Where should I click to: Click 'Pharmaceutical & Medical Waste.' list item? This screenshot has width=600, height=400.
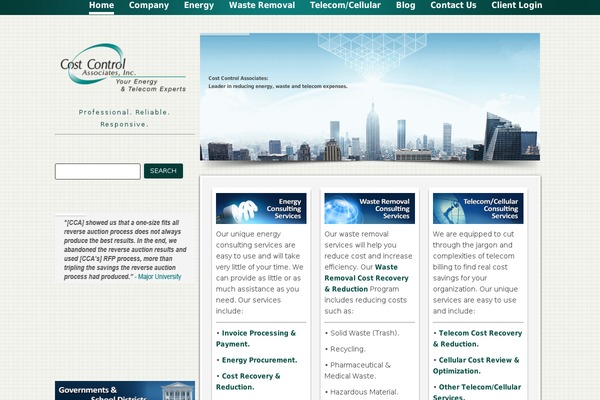pos(357,371)
